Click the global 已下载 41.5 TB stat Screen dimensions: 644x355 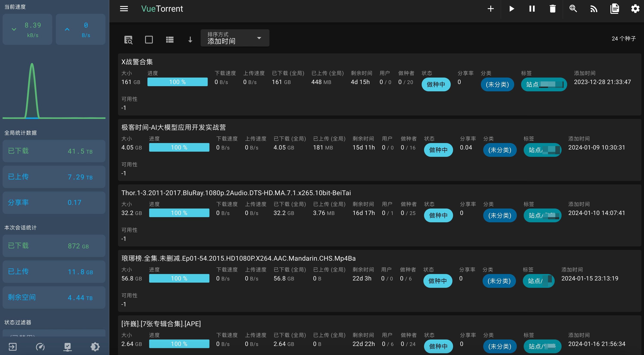(54, 151)
